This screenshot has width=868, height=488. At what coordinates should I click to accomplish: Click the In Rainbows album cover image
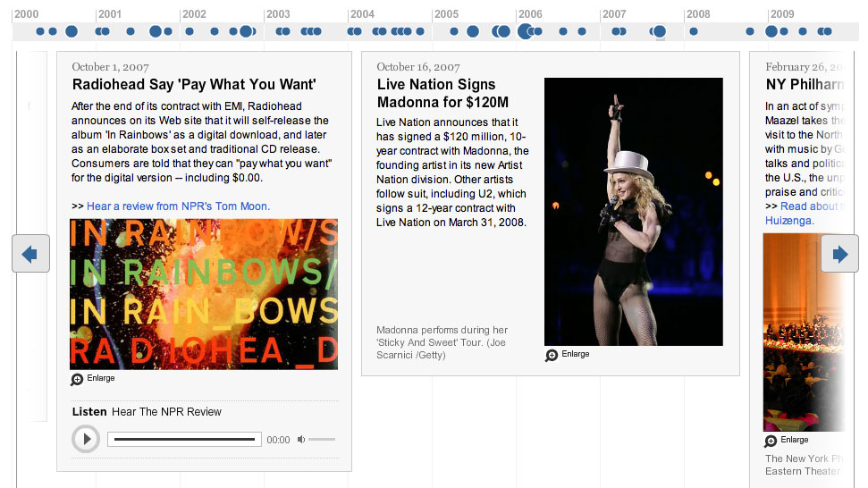click(x=204, y=294)
